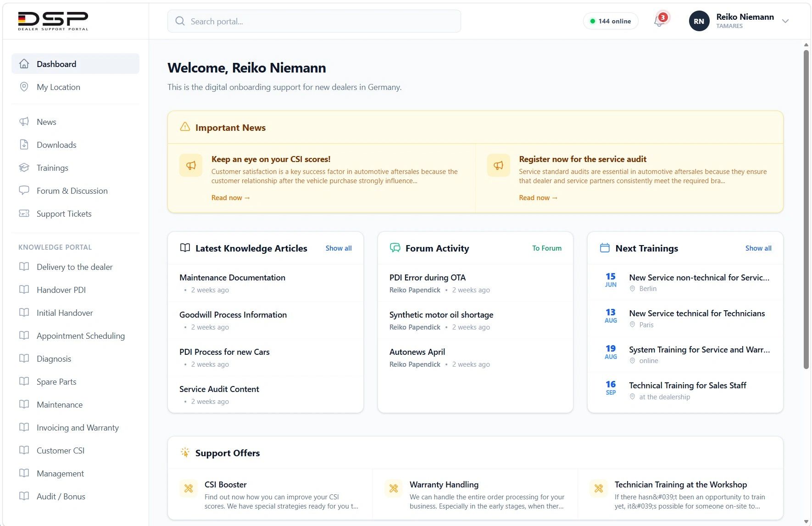
Task: Click the scrollbar down arrow
Action: pyautogui.click(x=806, y=521)
